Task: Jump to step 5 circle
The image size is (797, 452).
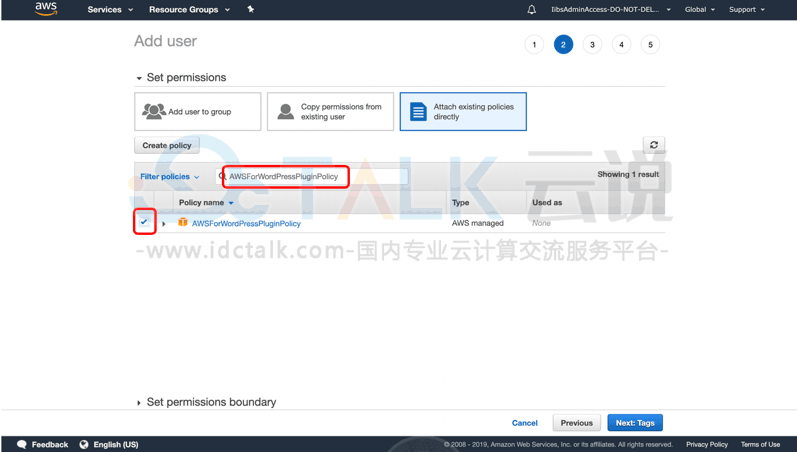Action: pyautogui.click(x=650, y=45)
